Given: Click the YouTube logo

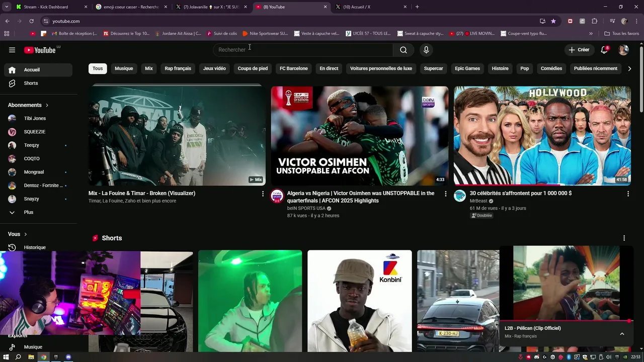Looking at the screenshot, I should click(x=40, y=50).
